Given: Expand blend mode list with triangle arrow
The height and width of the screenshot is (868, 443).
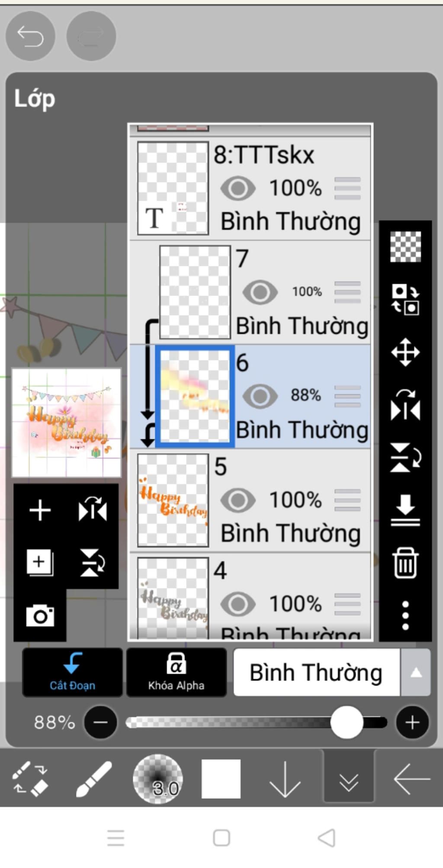Looking at the screenshot, I should click(416, 672).
